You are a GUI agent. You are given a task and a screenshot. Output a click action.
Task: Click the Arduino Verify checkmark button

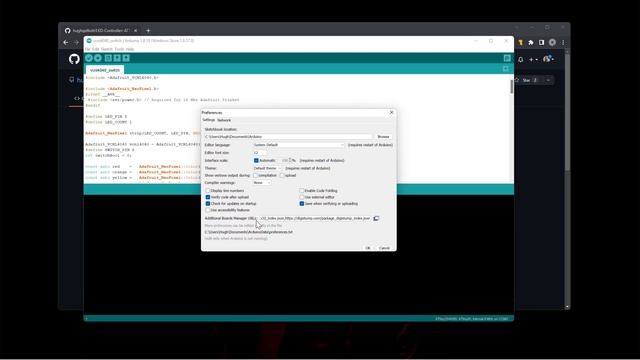89,58
